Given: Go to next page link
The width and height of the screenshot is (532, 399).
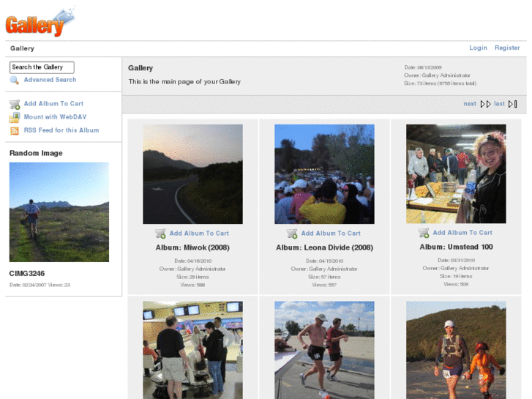Looking at the screenshot, I should [x=470, y=104].
